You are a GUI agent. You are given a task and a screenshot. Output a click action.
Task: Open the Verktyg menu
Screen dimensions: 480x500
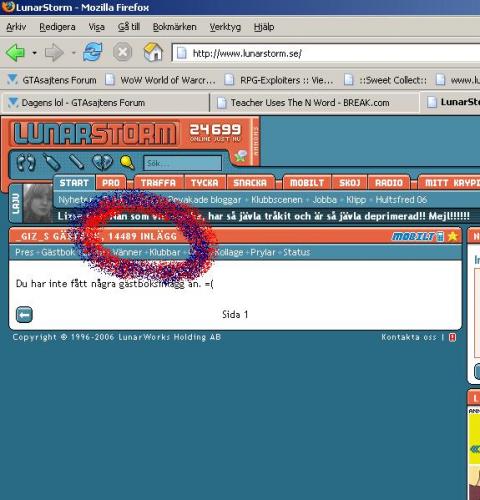tap(225, 27)
